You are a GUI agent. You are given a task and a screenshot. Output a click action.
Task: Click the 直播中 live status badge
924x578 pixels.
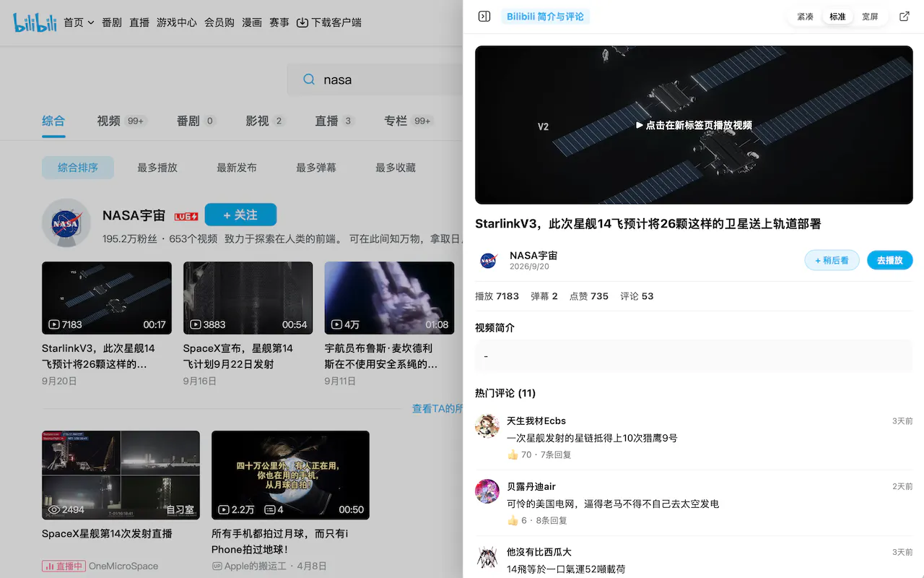pyautogui.click(x=64, y=566)
